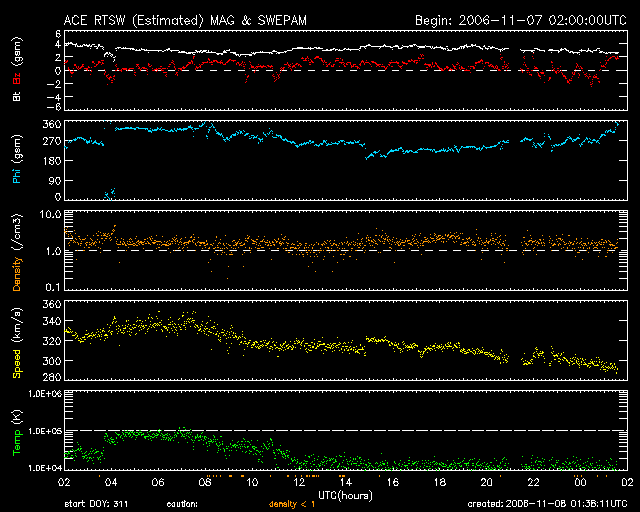Viewport: 640px width, 512px height.
Task: Select the white 'Bt' axis label
Action: tap(17, 97)
